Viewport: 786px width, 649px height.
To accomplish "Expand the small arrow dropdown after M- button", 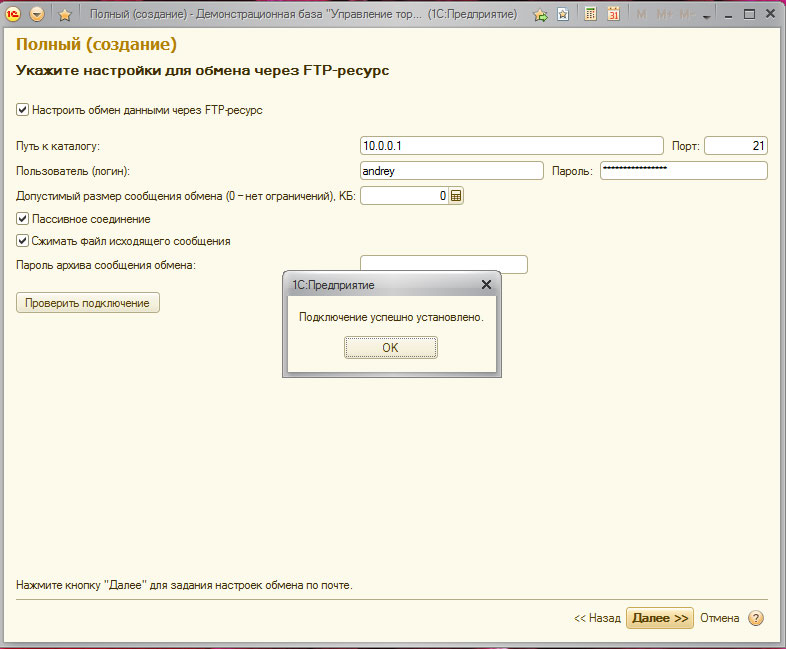I will coord(707,17).
